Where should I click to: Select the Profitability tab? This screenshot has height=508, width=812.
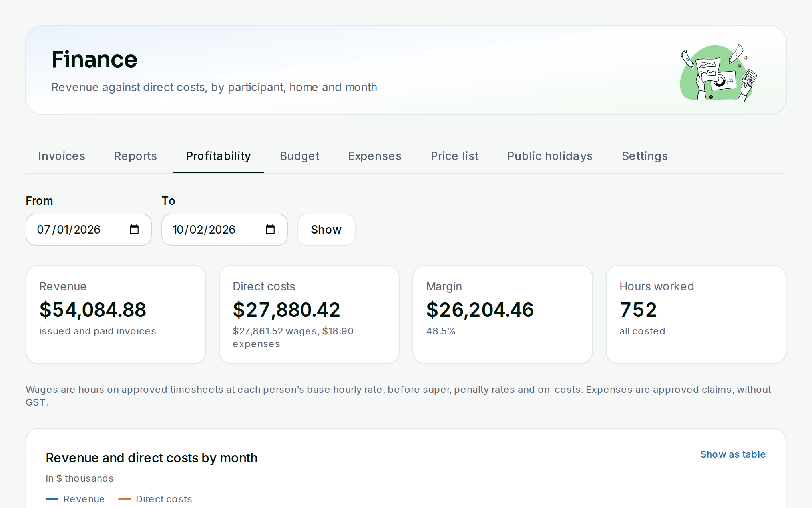pyautogui.click(x=219, y=156)
